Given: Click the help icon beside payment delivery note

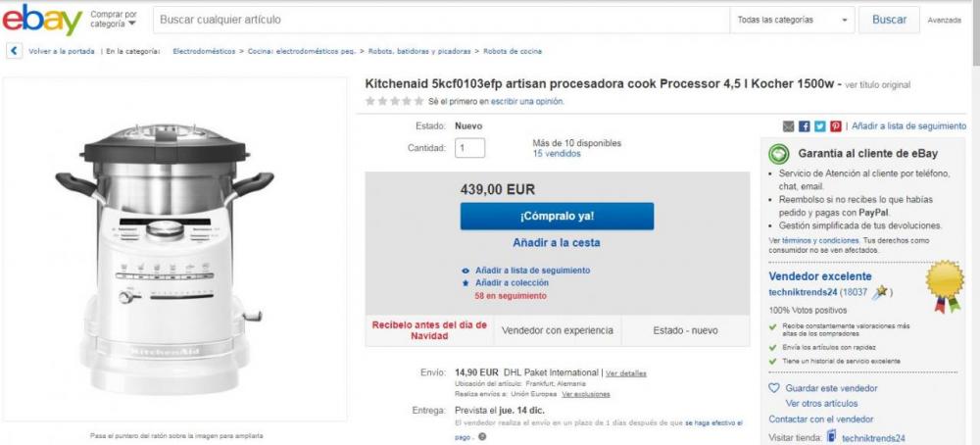Looking at the screenshot, I should pos(482,437).
